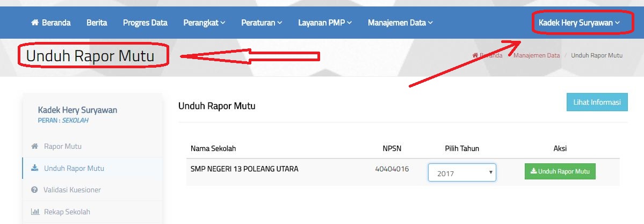Go to Progres Data in top navigation
644x224 pixels.
pyautogui.click(x=145, y=23)
